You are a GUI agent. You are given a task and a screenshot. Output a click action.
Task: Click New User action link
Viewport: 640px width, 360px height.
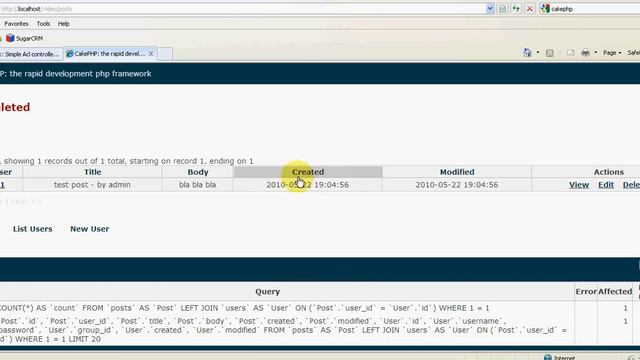pos(89,229)
